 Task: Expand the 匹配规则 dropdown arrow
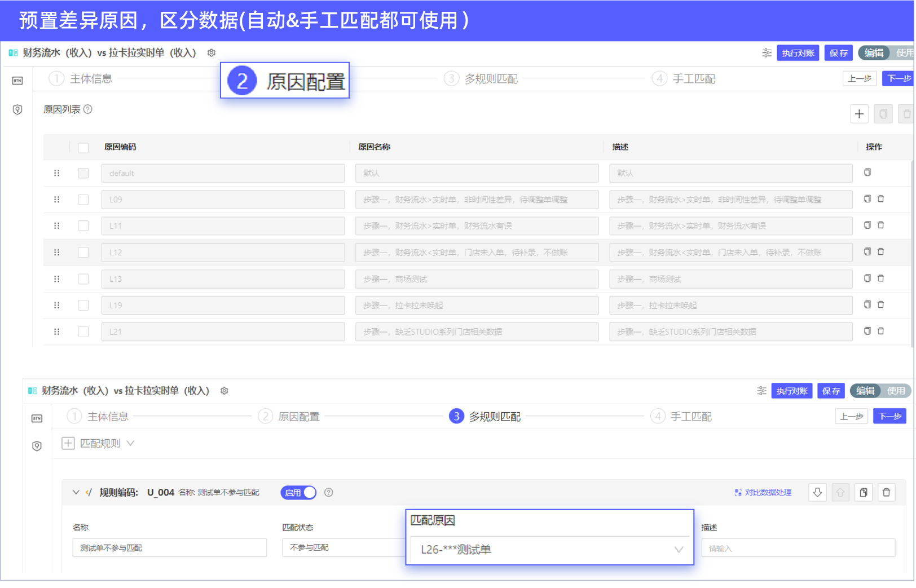point(130,444)
